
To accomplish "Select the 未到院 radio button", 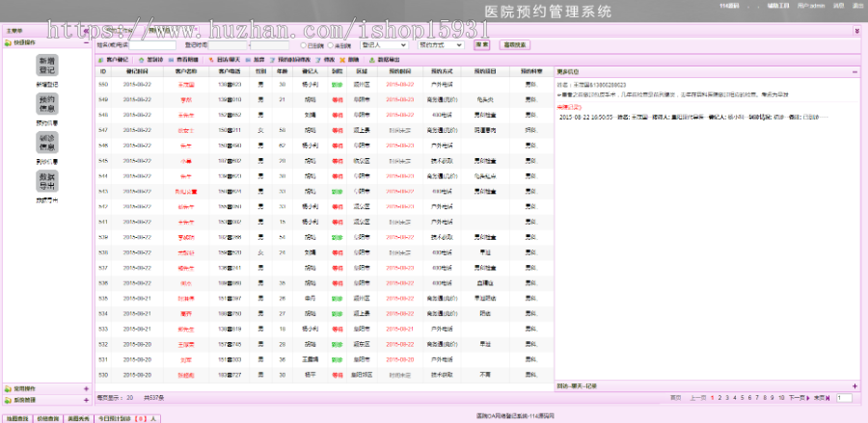I will (331, 45).
